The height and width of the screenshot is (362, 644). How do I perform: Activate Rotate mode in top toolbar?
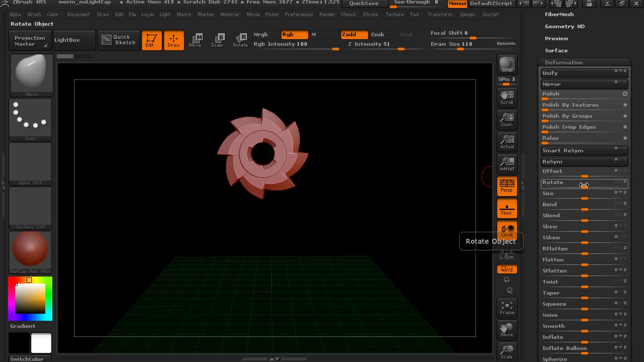[x=240, y=40]
